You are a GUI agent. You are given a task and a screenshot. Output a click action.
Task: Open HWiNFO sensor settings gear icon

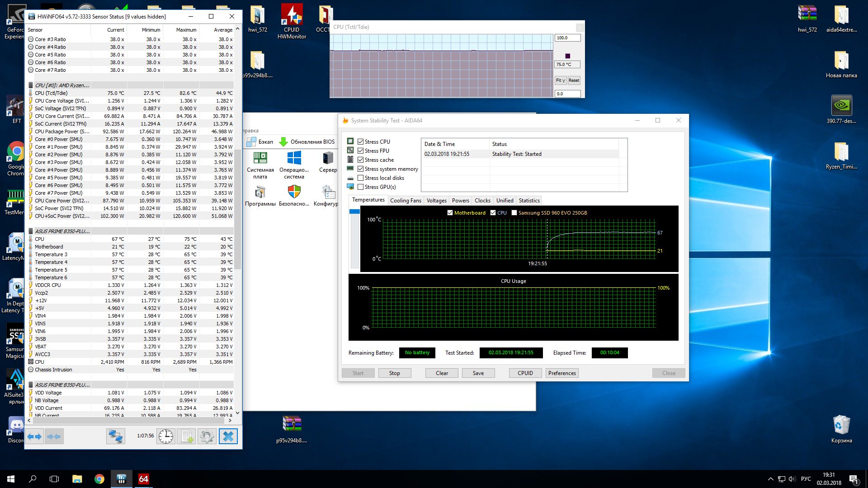click(x=207, y=436)
